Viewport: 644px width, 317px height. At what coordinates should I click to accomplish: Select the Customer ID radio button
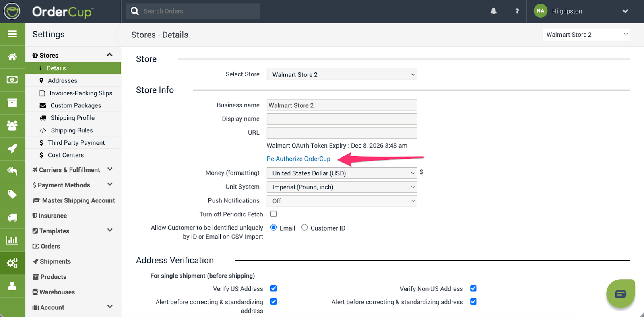point(305,227)
